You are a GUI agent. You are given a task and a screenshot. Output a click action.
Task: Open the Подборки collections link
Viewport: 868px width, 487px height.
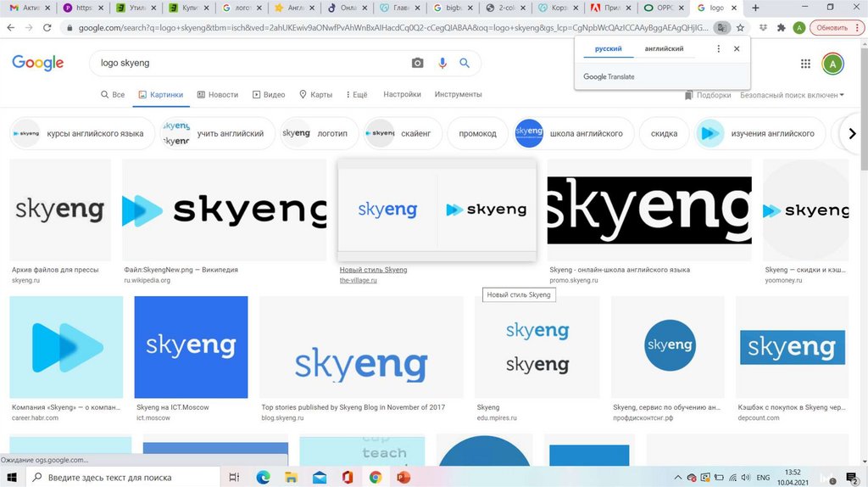[708, 95]
